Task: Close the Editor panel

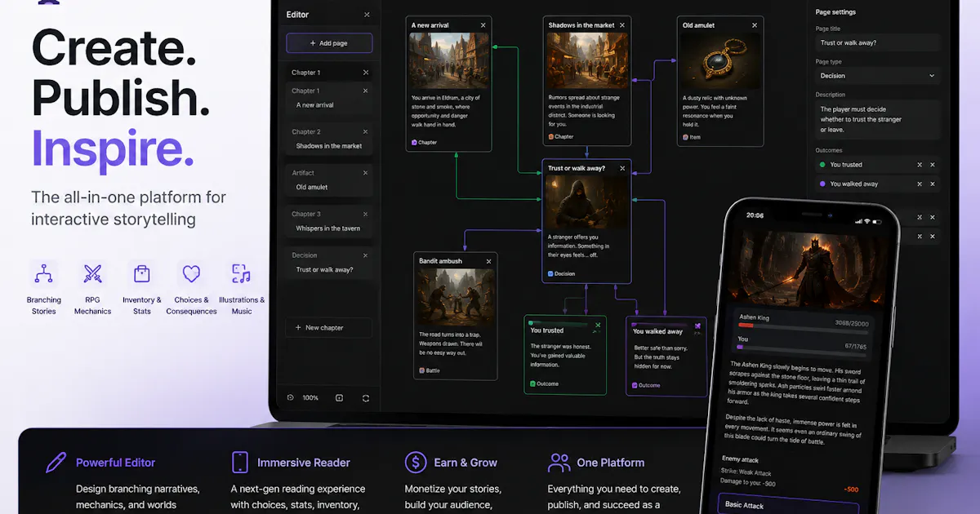Action: [367, 15]
